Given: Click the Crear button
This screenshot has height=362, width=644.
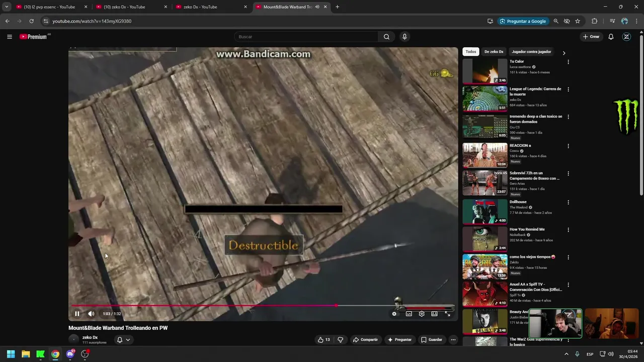Looking at the screenshot, I should 591,37.
